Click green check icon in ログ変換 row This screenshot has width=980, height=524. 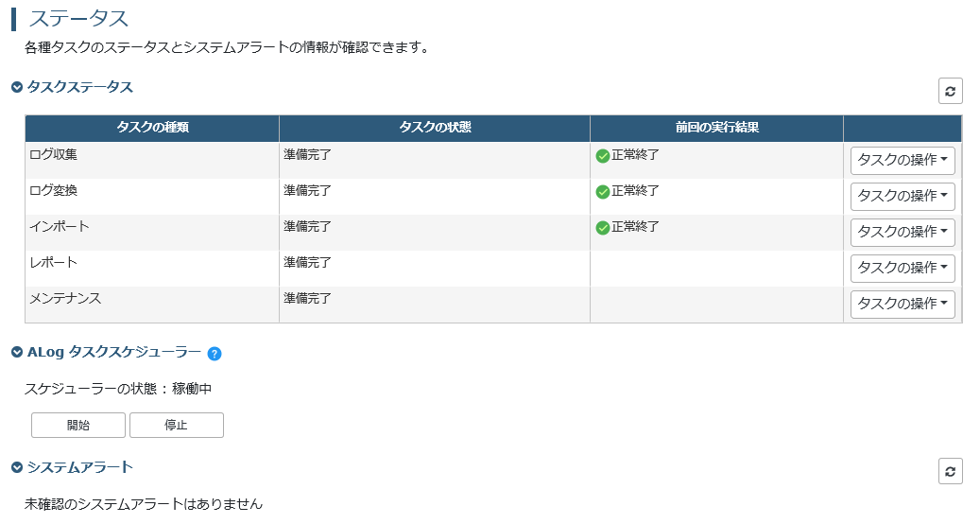point(603,192)
